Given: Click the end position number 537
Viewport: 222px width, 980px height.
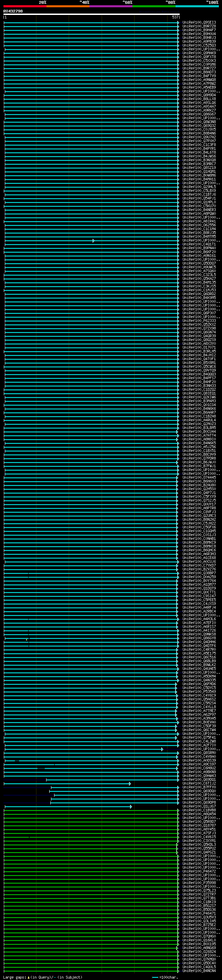Looking at the screenshot, I should click(175, 17).
